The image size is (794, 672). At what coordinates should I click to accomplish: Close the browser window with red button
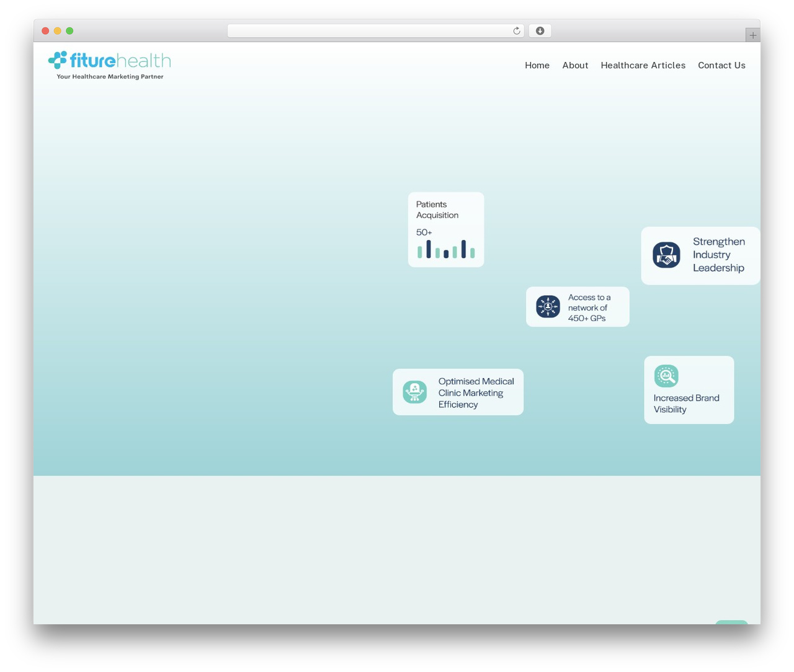pyautogui.click(x=45, y=31)
